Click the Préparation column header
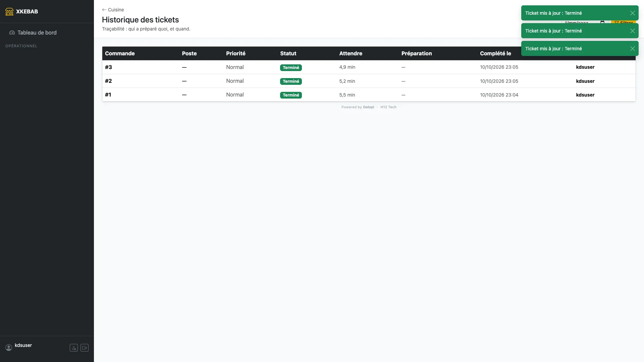This screenshot has width=644, height=362. click(417, 54)
